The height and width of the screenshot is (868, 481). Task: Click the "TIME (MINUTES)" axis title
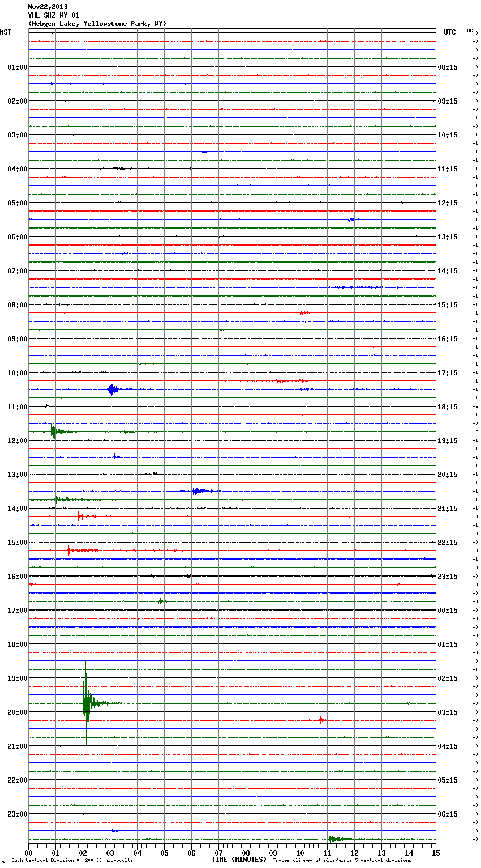tap(239, 859)
